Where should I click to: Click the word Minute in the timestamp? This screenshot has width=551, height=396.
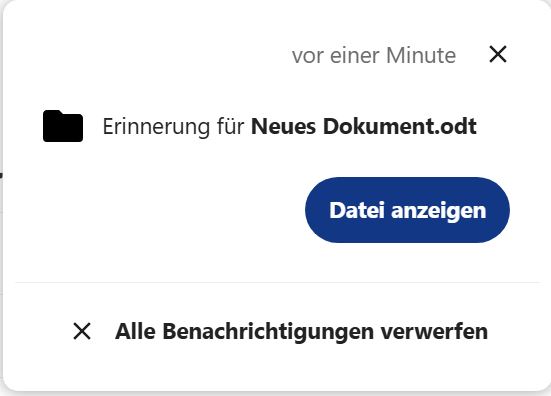421,56
